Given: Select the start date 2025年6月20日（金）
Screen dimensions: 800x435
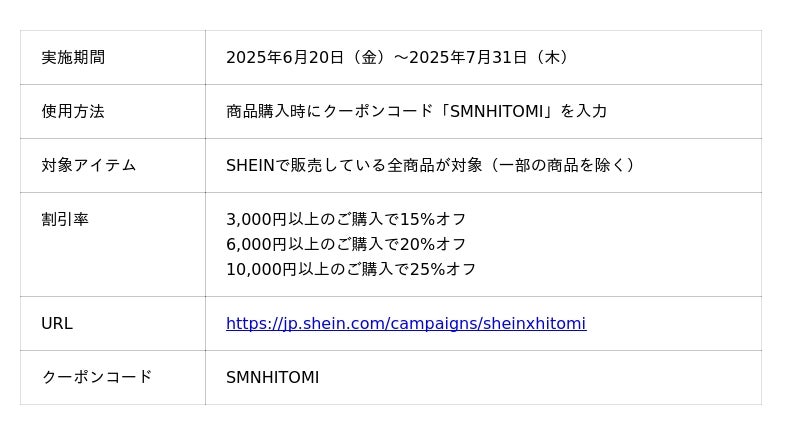Looking at the screenshot, I should tap(306, 58).
